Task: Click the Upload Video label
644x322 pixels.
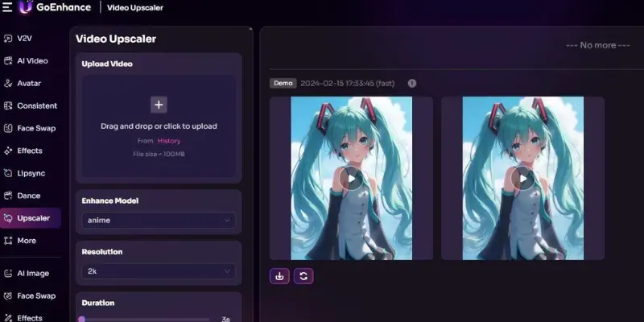Action: pyautogui.click(x=107, y=64)
